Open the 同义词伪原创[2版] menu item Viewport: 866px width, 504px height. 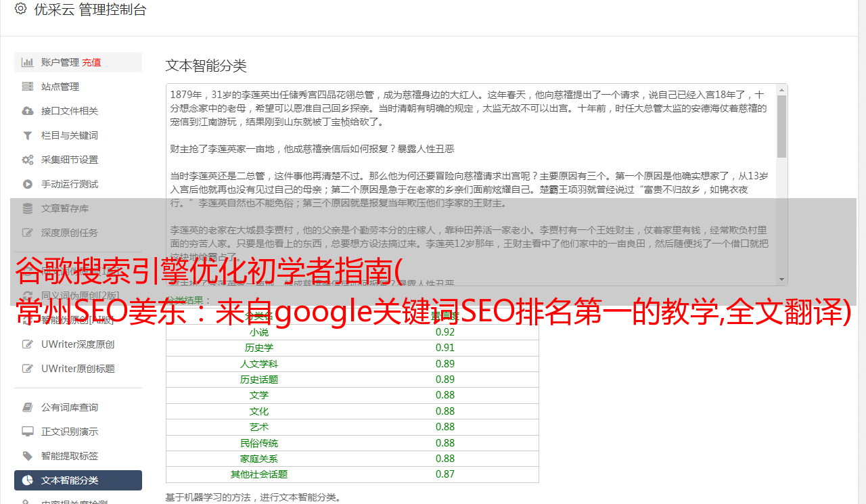(x=78, y=296)
